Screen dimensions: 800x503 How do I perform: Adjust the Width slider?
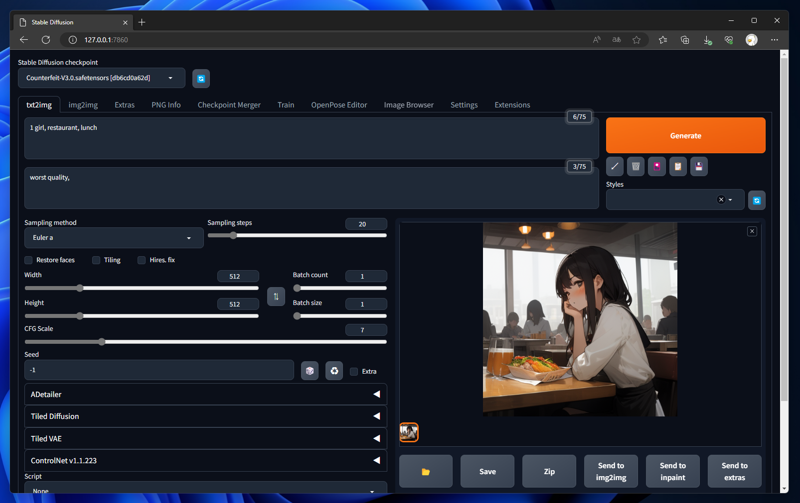(x=142, y=288)
